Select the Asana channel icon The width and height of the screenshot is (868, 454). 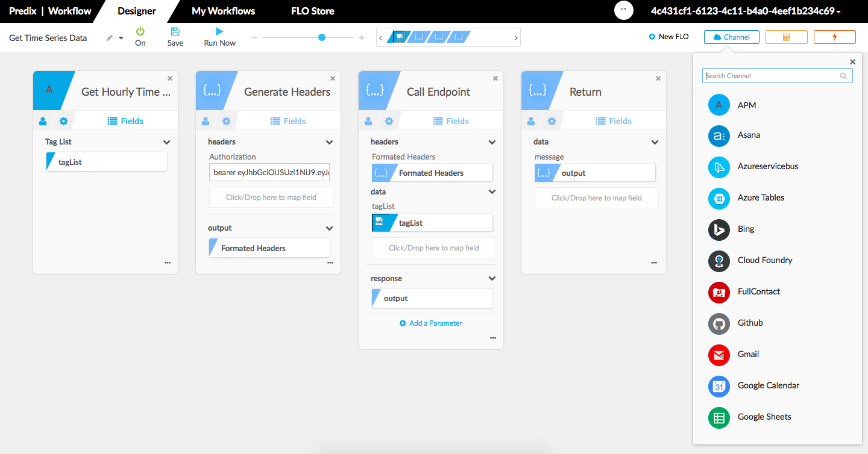[x=719, y=135]
